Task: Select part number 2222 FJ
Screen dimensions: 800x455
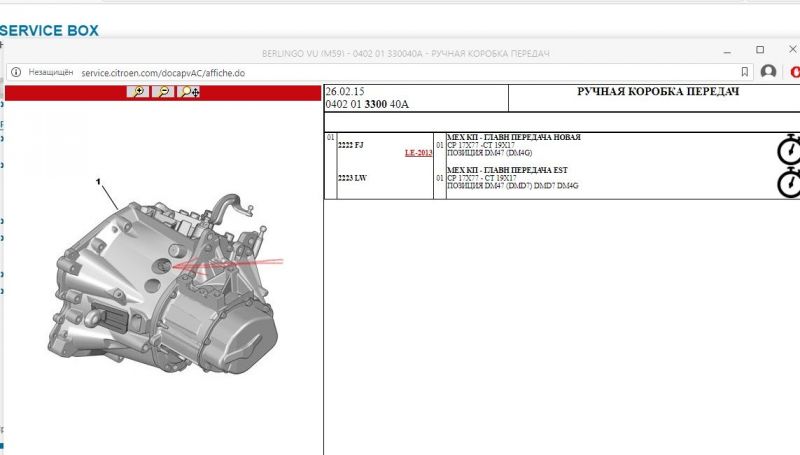Action: (x=351, y=145)
